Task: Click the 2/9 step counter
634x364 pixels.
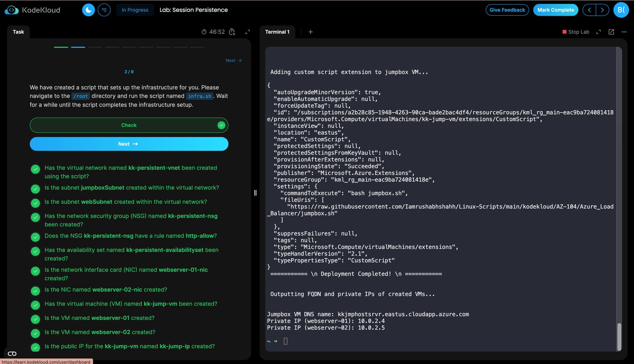Action: [x=129, y=72]
